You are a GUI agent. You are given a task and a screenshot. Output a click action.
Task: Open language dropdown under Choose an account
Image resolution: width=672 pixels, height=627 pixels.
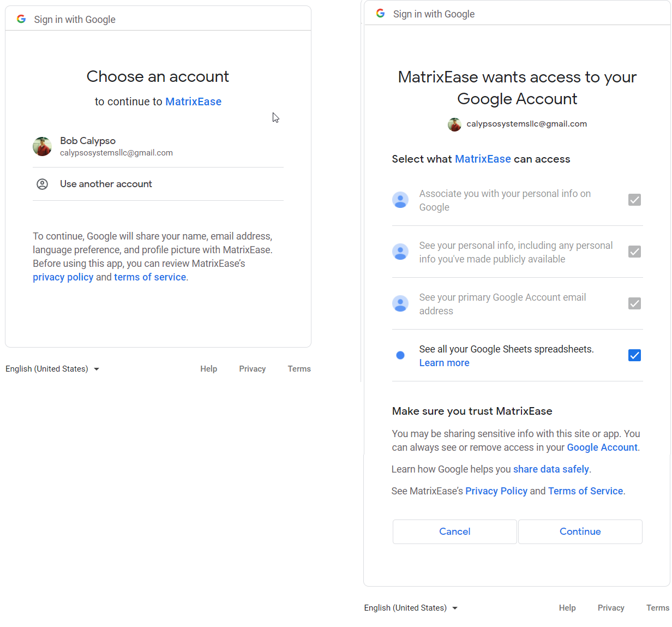click(x=52, y=369)
